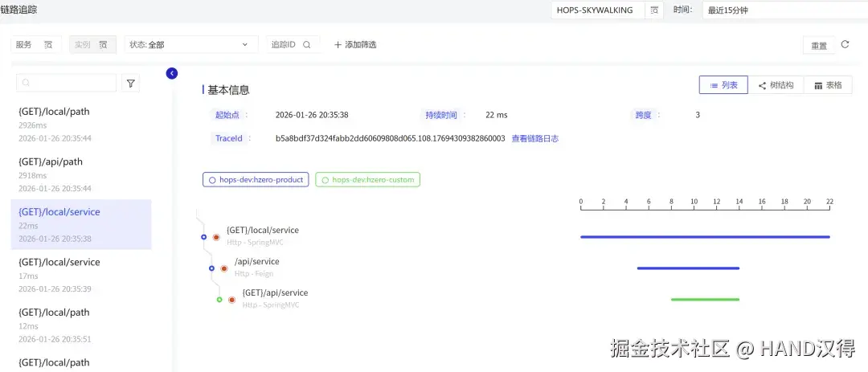868x372 pixels.
Task: Click the green {GET}/api/service span bar
Action: (x=706, y=300)
